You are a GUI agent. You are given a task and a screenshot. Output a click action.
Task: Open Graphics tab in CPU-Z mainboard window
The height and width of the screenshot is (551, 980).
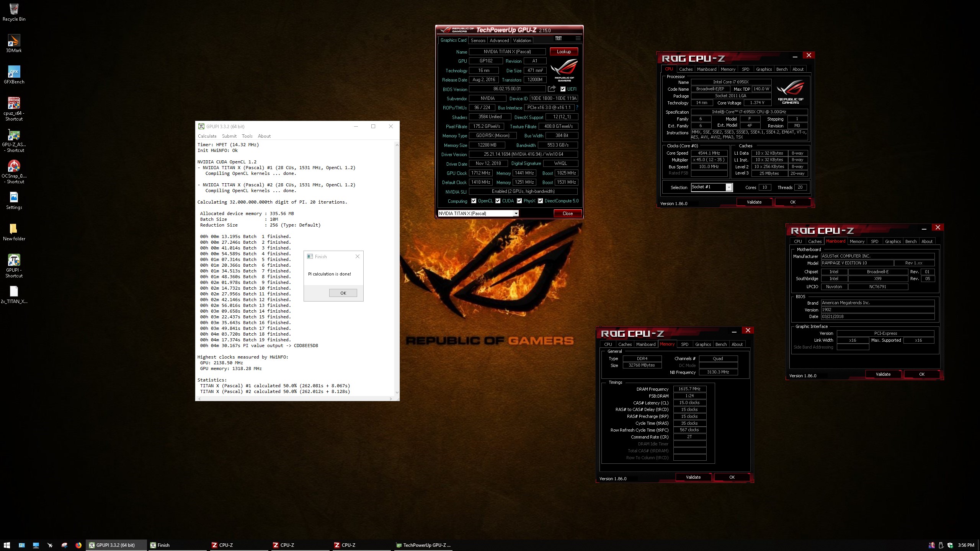tap(893, 241)
